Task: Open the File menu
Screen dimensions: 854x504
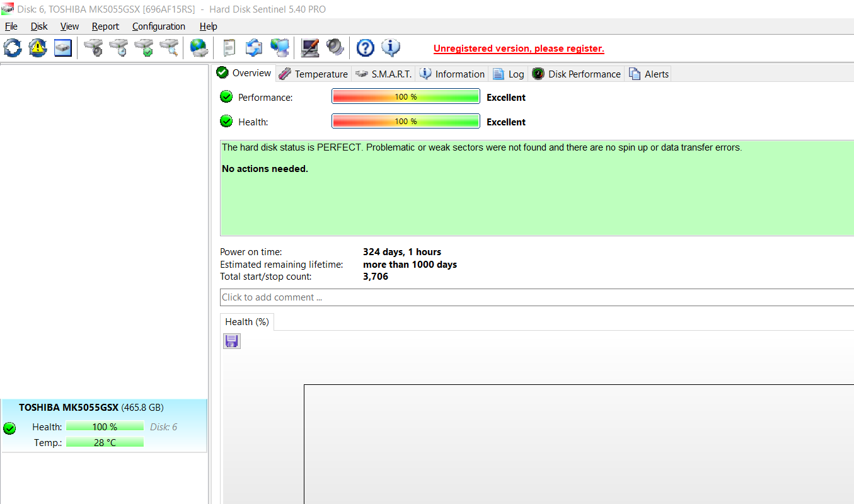Action: [x=11, y=26]
